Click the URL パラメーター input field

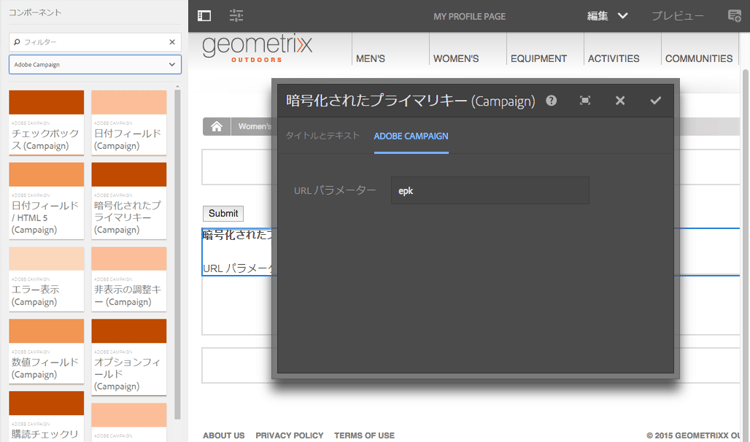pos(490,190)
